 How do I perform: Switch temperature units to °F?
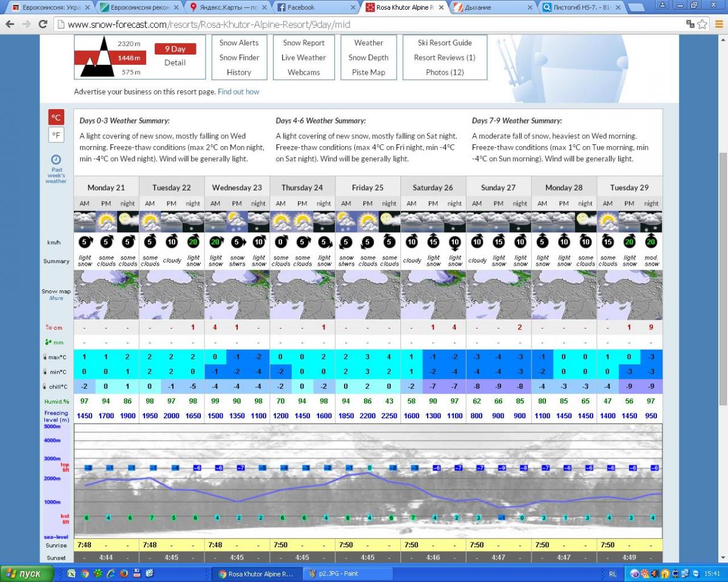[56, 135]
